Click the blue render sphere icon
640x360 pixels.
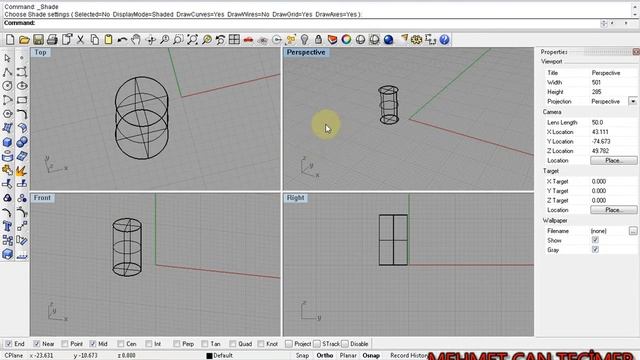[389, 40]
